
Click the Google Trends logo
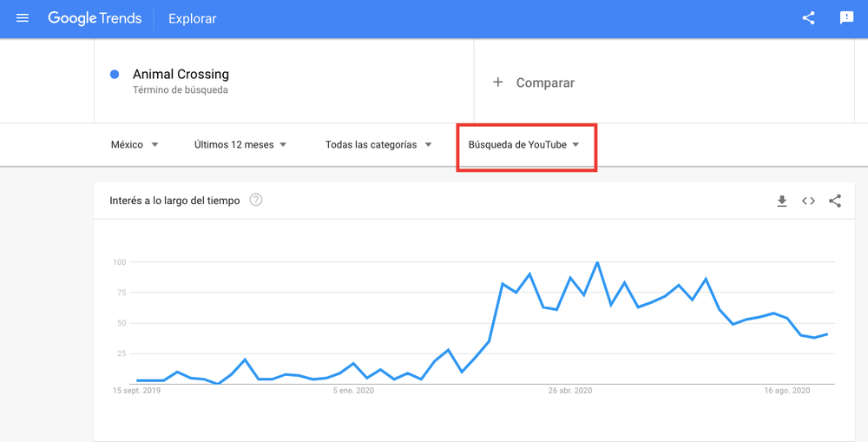(x=95, y=18)
